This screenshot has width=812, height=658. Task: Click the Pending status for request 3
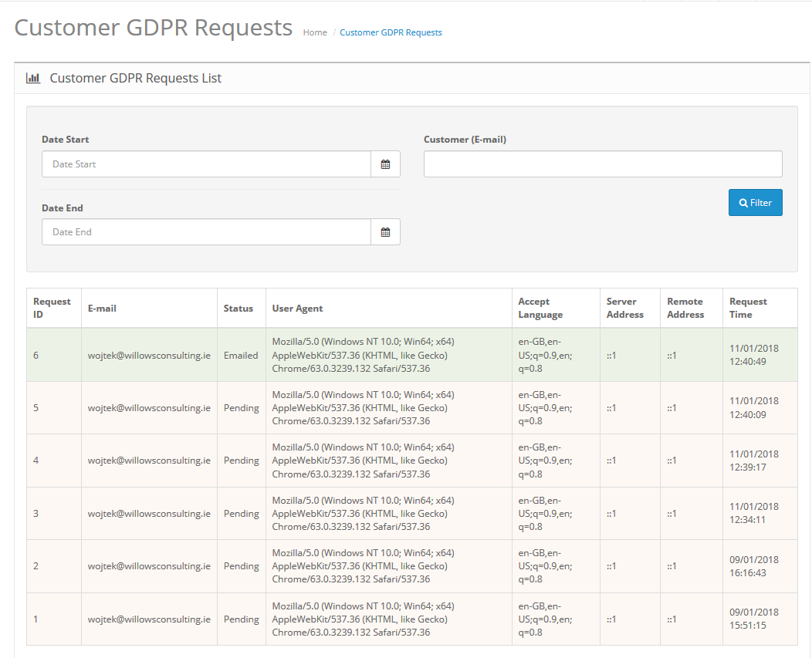point(242,514)
